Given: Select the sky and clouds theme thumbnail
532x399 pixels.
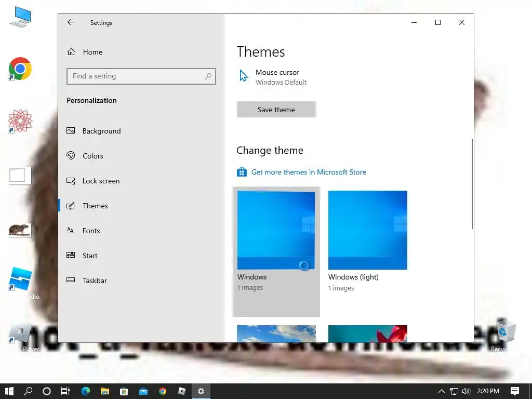Looking at the screenshot, I should 276,334.
